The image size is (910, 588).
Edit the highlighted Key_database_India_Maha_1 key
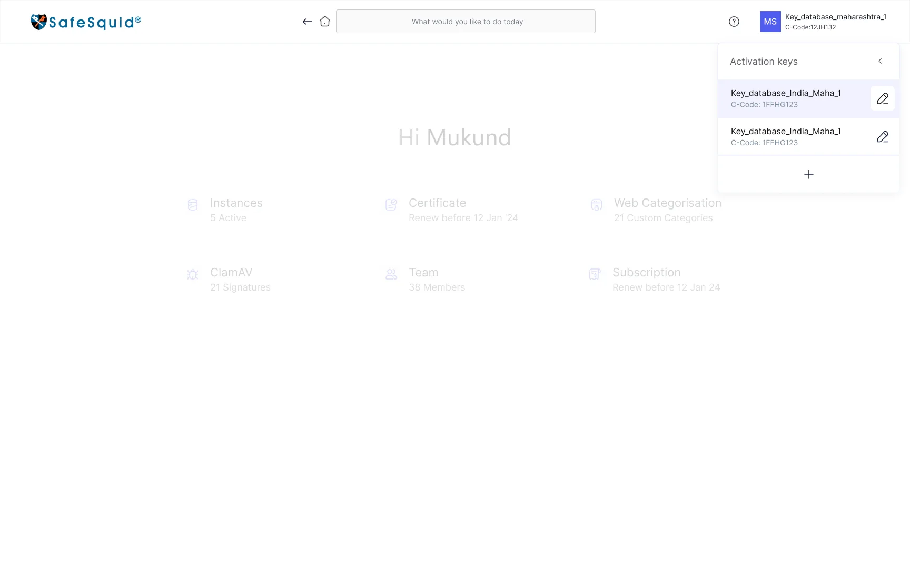[x=883, y=98]
